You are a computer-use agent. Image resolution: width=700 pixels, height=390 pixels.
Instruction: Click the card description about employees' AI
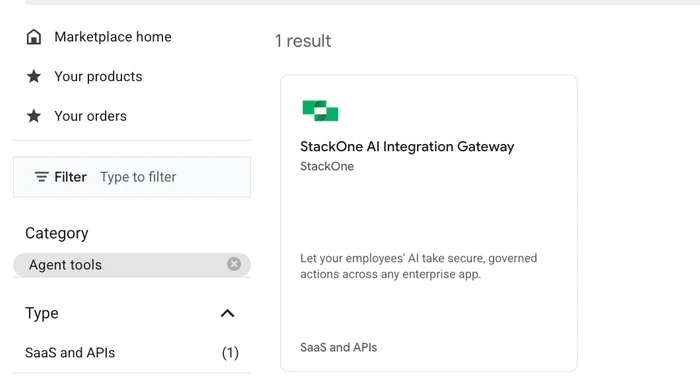419,266
